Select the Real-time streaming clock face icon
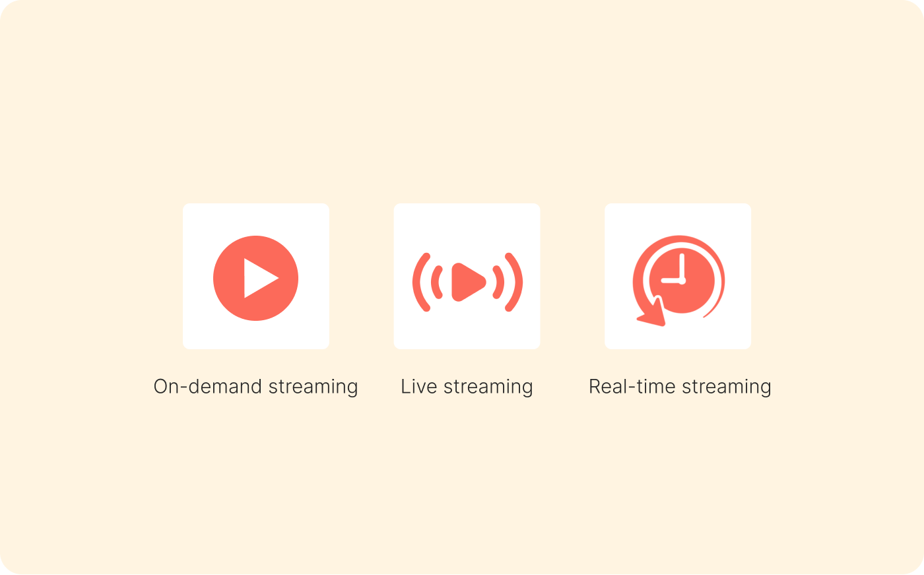Viewport: 924px width, 575px height. 683,281
